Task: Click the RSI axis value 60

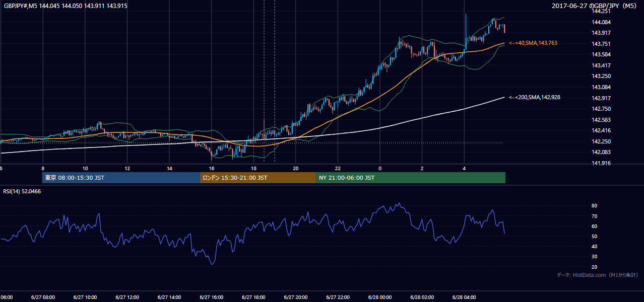Action: [x=594, y=226]
